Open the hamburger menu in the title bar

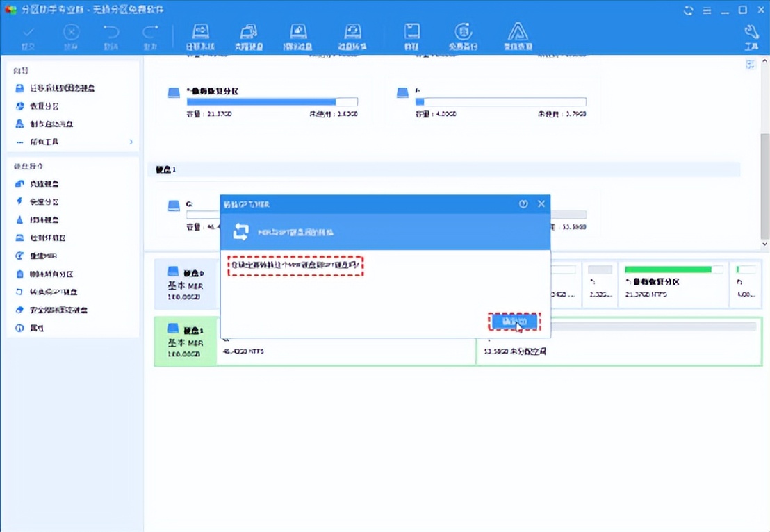pyautogui.click(x=707, y=10)
